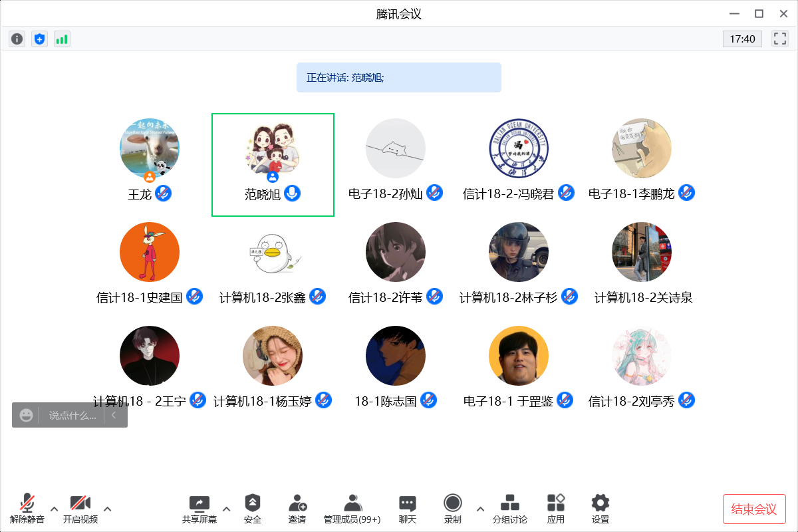Click the blue security shield icon
Image resolution: width=798 pixels, height=532 pixels.
coord(39,39)
